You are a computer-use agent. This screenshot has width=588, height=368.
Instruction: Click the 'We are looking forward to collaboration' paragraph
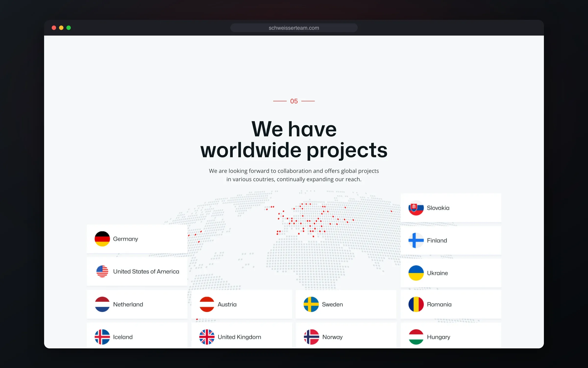[x=294, y=175]
